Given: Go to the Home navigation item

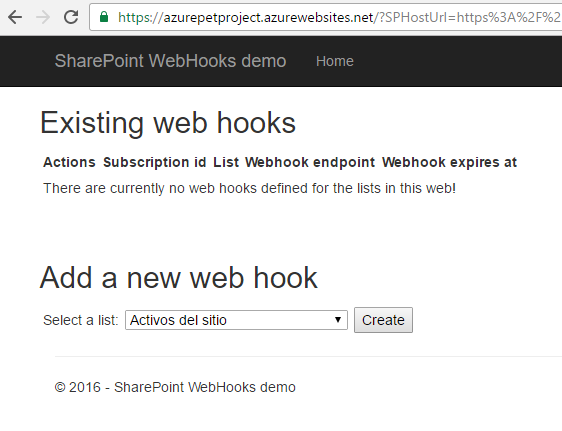Looking at the screenshot, I should point(335,61).
